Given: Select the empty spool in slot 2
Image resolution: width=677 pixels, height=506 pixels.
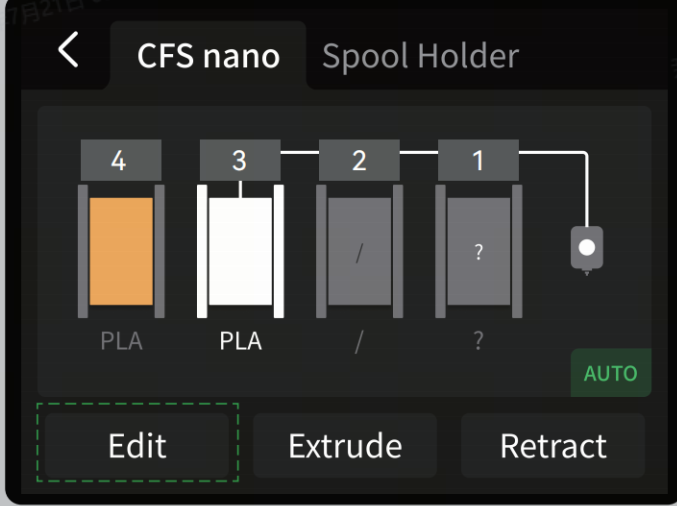Looking at the screenshot, I should tap(360, 251).
